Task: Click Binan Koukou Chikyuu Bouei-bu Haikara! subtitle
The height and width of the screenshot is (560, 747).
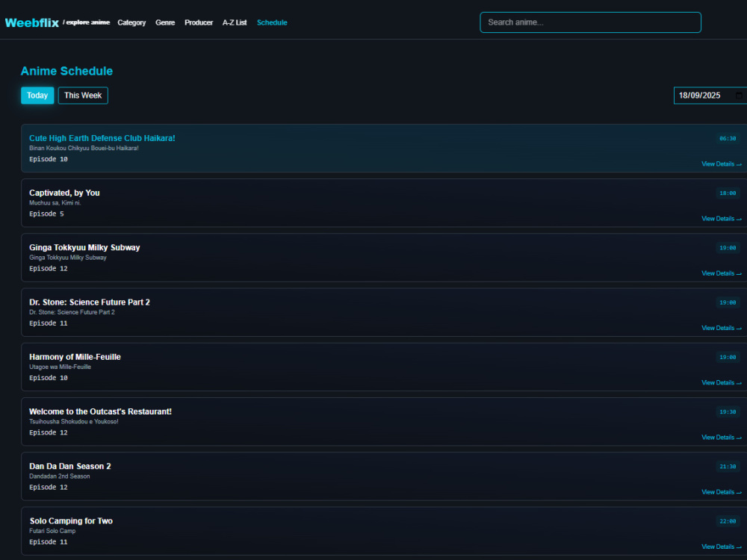Action: (x=84, y=148)
